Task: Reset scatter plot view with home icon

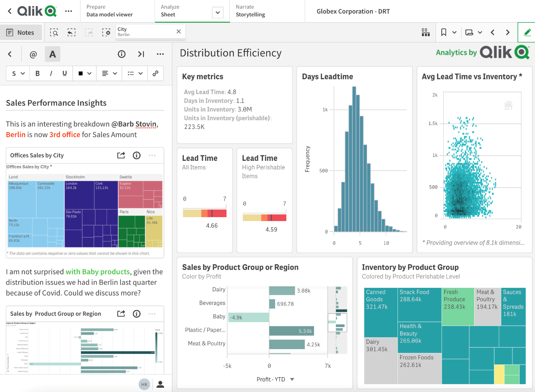Action: [508, 105]
